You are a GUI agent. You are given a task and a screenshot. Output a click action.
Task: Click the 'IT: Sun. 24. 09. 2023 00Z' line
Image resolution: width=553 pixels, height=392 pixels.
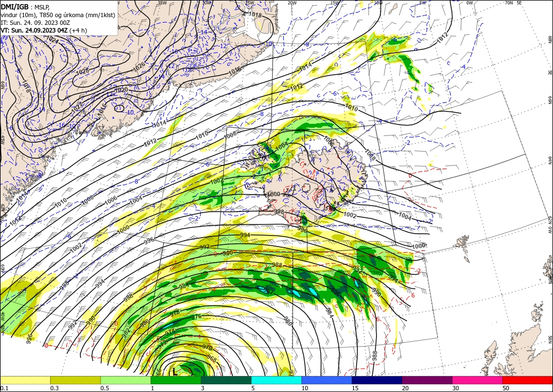click(x=35, y=23)
